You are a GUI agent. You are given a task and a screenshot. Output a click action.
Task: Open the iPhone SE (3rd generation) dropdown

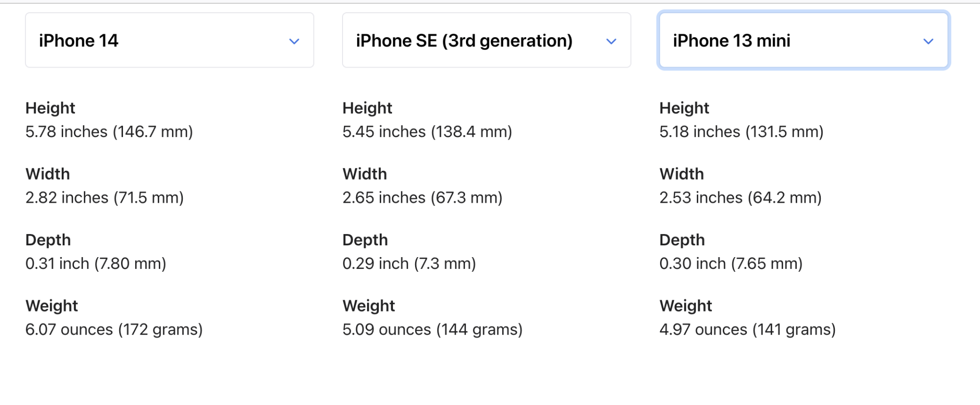pos(486,41)
